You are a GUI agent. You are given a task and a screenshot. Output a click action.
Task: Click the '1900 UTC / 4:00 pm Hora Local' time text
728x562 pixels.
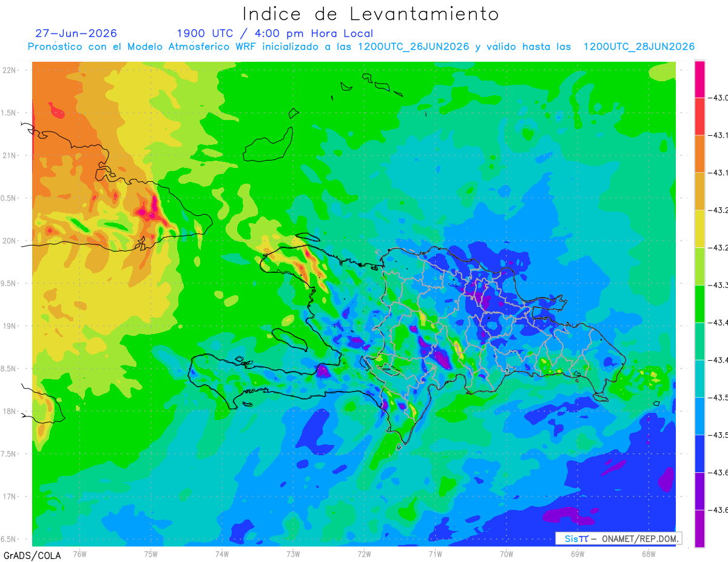[x=275, y=33]
